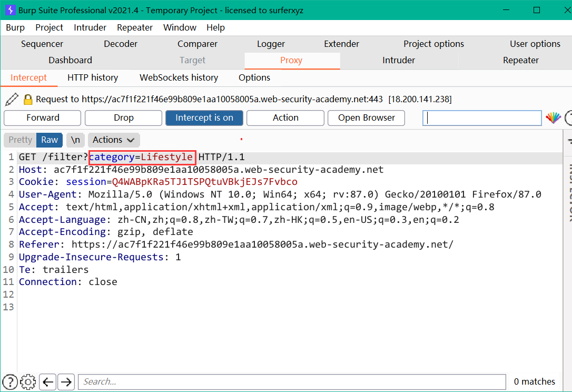Open the User options tab
The width and height of the screenshot is (572, 392).
click(x=535, y=44)
